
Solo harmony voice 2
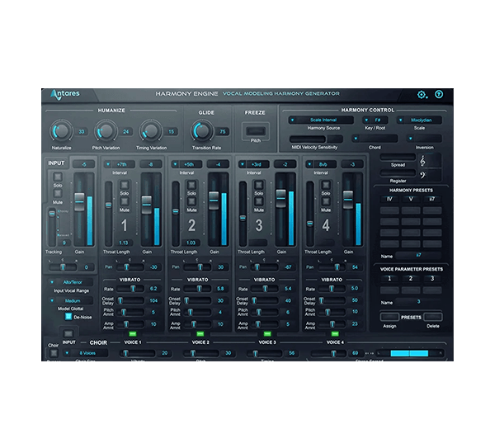[191, 185]
